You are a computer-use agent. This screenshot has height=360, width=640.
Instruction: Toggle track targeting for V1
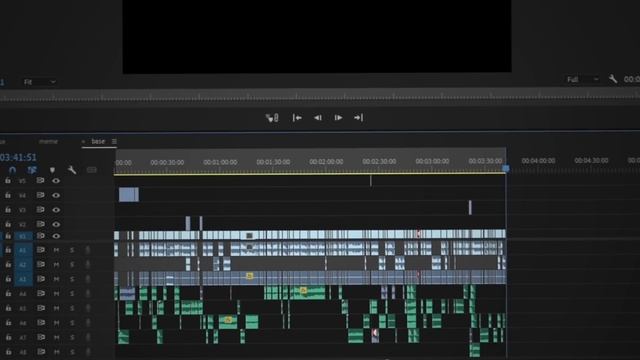23,236
